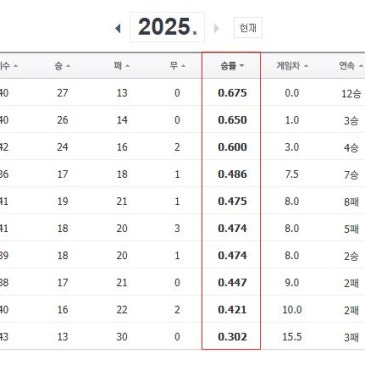Sort by 무 column header
The image size is (365, 365).
(174, 66)
